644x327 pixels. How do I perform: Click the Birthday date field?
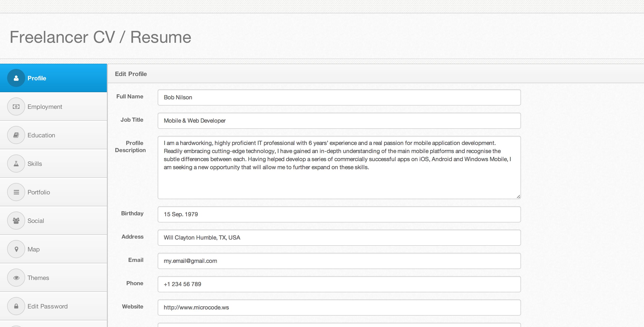pyautogui.click(x=339, y=214)
